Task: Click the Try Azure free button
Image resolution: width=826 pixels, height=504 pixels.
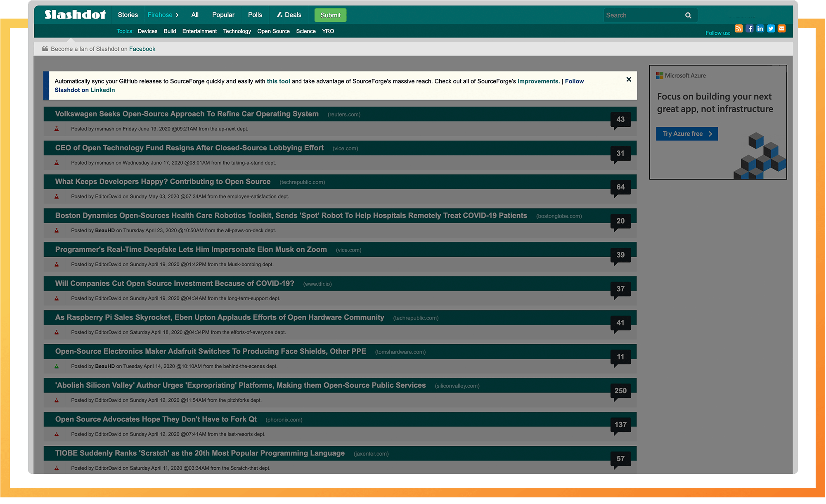Action: (x=687, y=134)
